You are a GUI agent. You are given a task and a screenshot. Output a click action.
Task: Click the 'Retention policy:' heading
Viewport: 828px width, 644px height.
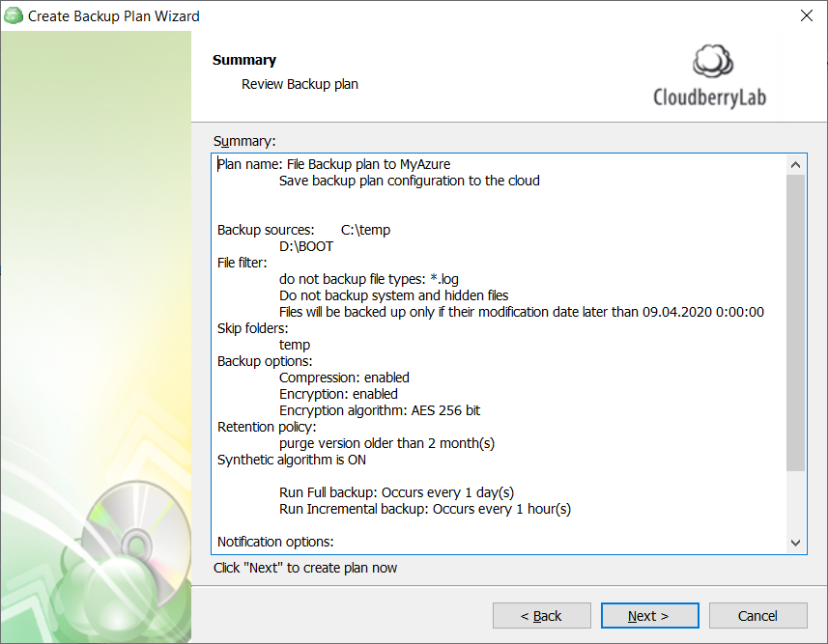267,427
